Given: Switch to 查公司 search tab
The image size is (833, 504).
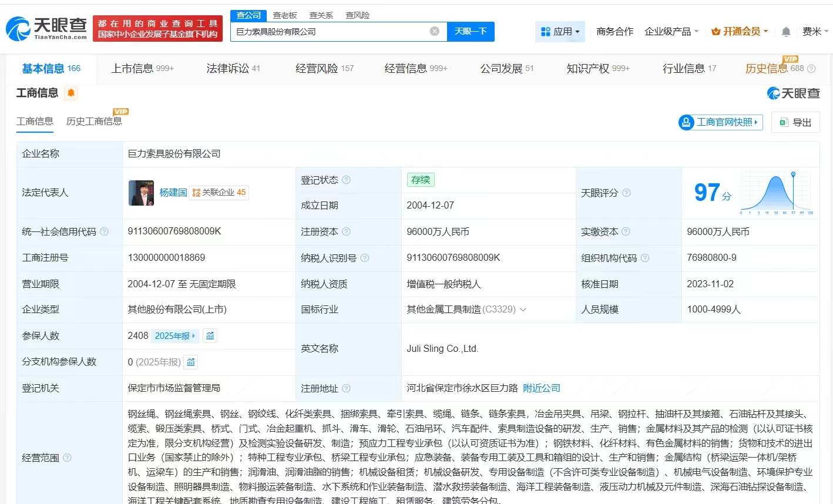Looking at the screenshot, I should (x=248, y=15).
